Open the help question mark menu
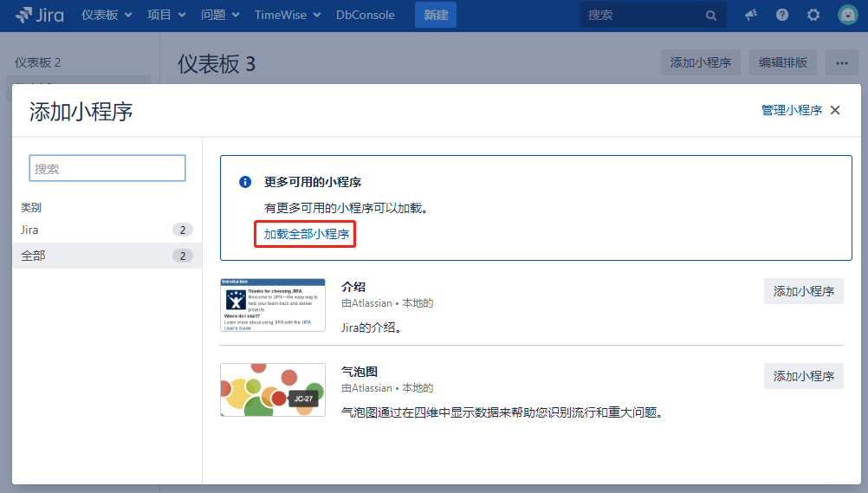The width and height of the screenshot is (868, 493). (782, 15)
